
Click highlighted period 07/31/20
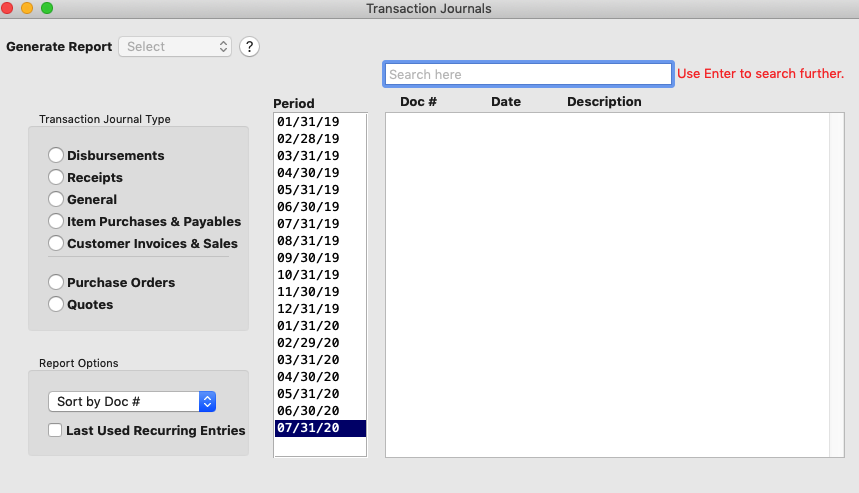[320, 428]
